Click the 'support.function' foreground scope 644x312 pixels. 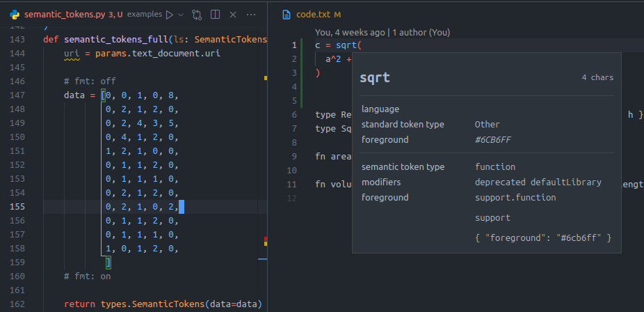515,197
